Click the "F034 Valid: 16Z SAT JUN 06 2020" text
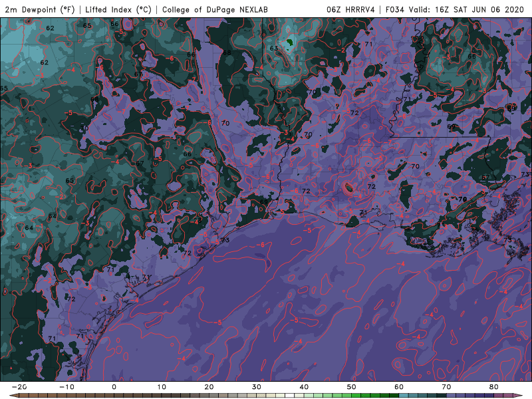This screenshot has width=532, height=399. tap(455, 9)
